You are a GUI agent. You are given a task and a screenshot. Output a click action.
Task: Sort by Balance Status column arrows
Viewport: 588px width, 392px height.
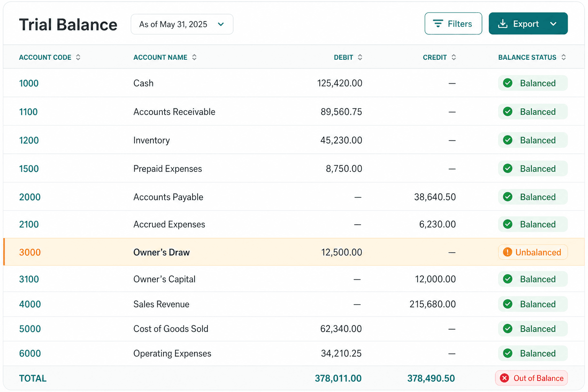point(563,57)
